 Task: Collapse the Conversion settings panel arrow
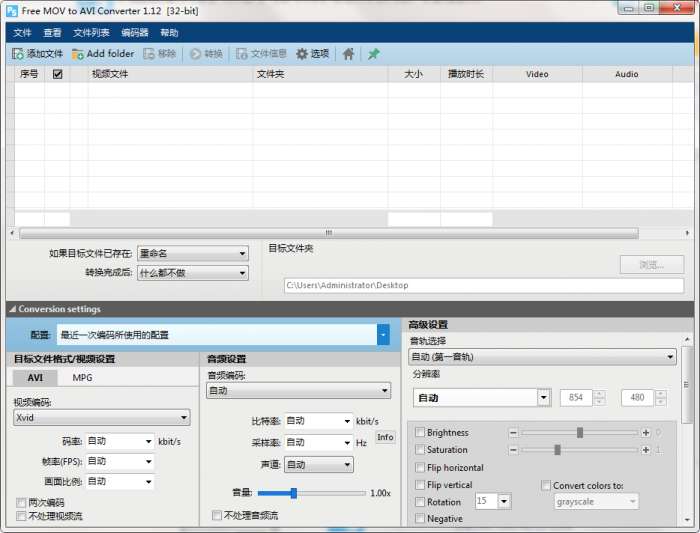point(11,309)
